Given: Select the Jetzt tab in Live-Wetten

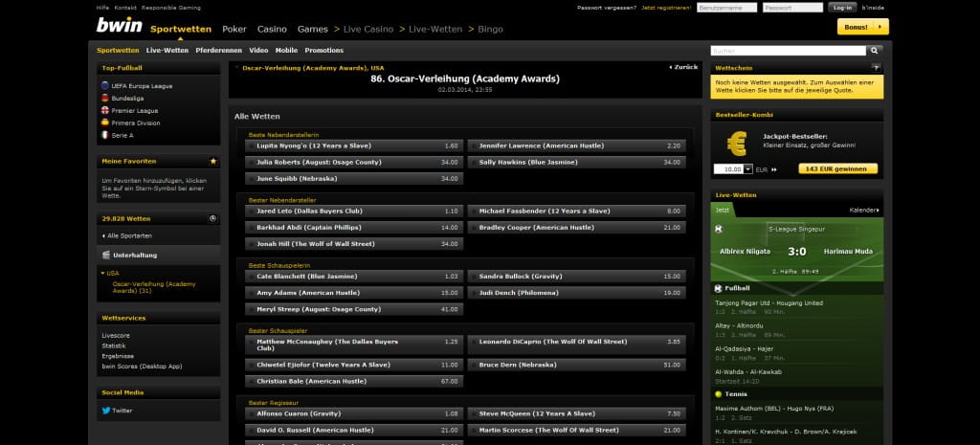Looking at the screenshot, I should 724,210.
